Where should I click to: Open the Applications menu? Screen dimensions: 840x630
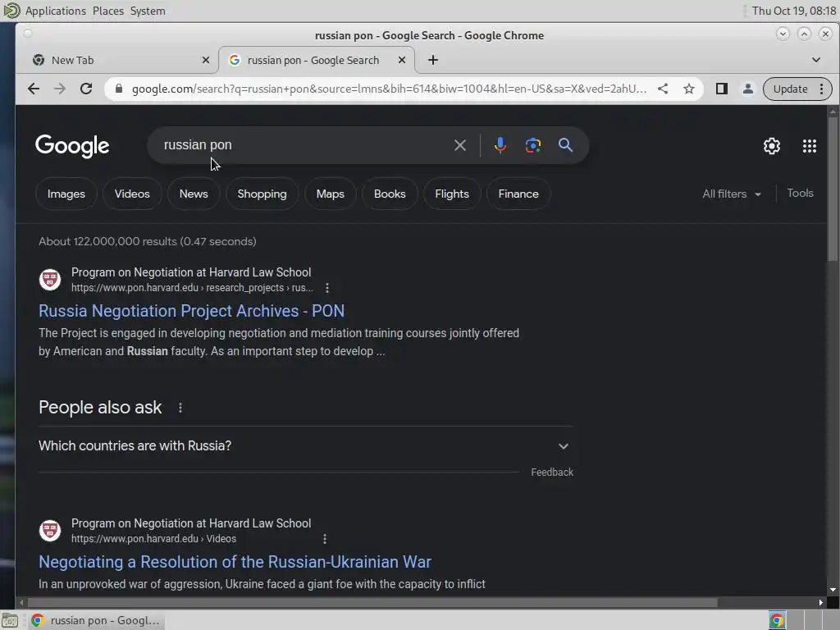click(55, 11)
